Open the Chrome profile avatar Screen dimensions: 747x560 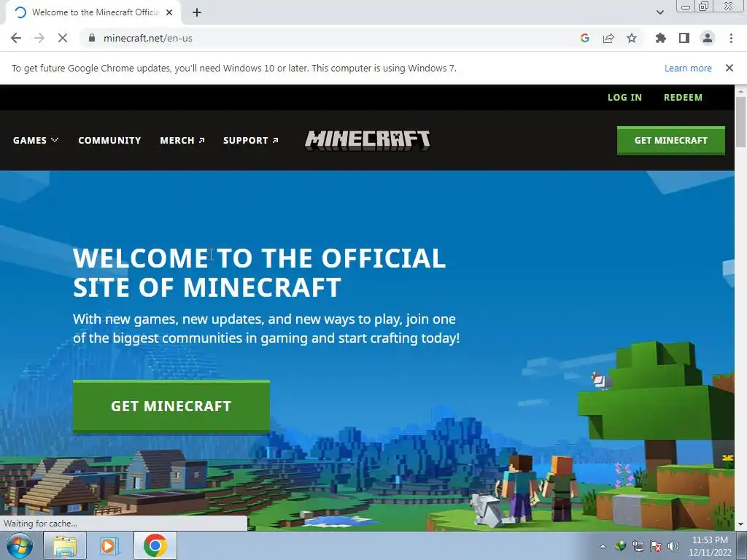click(708, 38)
